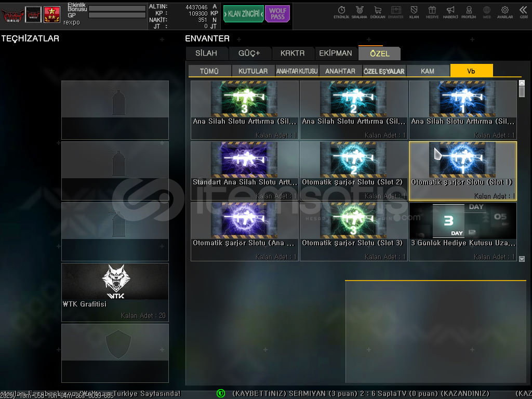This screenshot has height=399, width=532.
Task: Open the Klan shield icon
Action: click(414, 12)
